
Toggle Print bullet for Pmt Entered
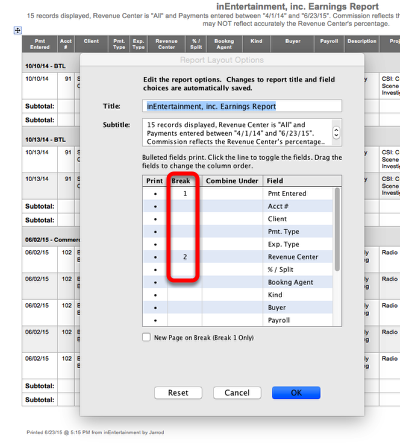[x=155, y=194]
